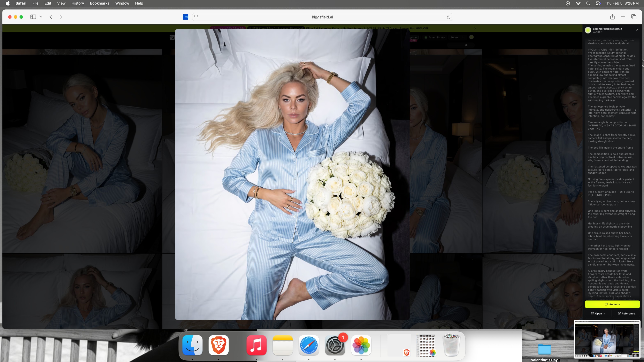
Task: Open the Brave browser from the Dock
Action: (x=218, y=345)
